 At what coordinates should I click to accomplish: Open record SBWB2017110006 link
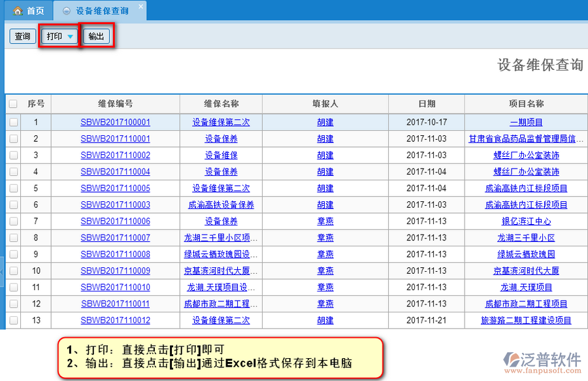115,222
